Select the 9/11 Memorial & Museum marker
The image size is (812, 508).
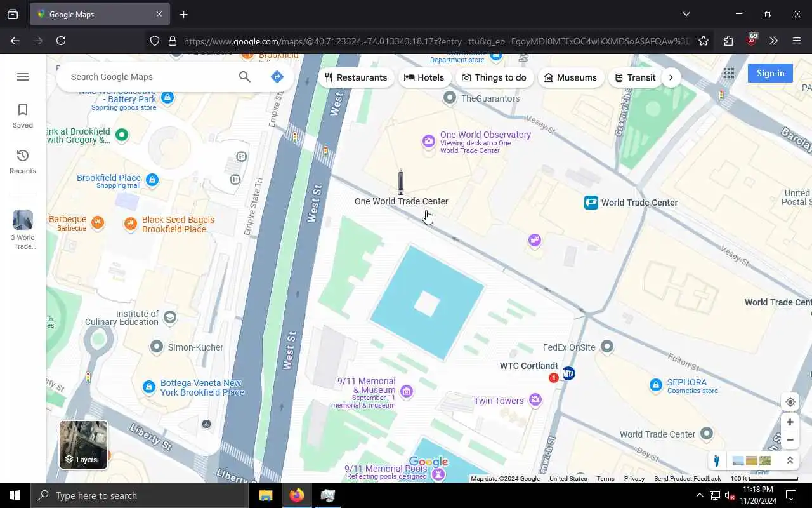pos(407,391)
